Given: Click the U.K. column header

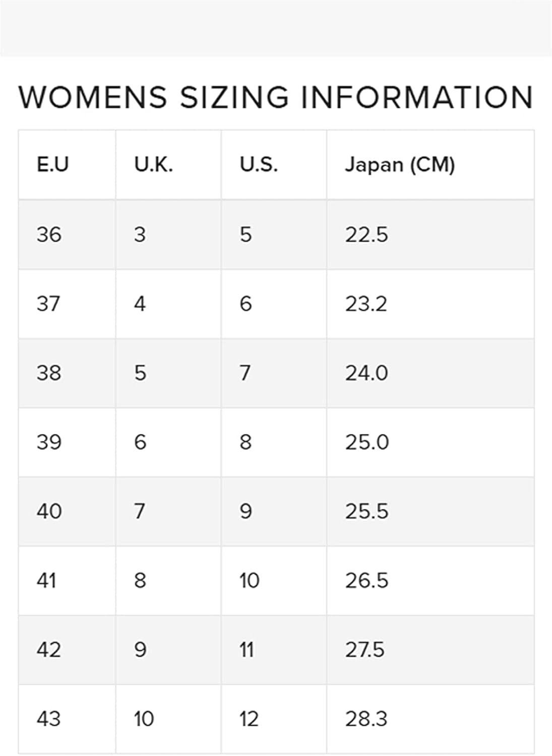Looking at the screenshot, I should [x=153, y=165].
